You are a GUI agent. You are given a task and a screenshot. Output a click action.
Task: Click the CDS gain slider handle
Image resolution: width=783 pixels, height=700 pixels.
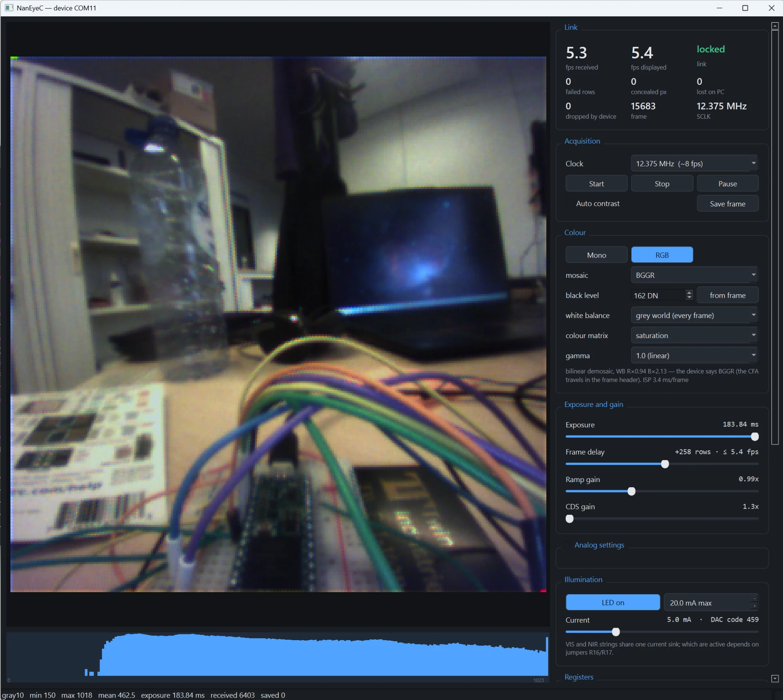pyautogui.click(x=570, y=519)
